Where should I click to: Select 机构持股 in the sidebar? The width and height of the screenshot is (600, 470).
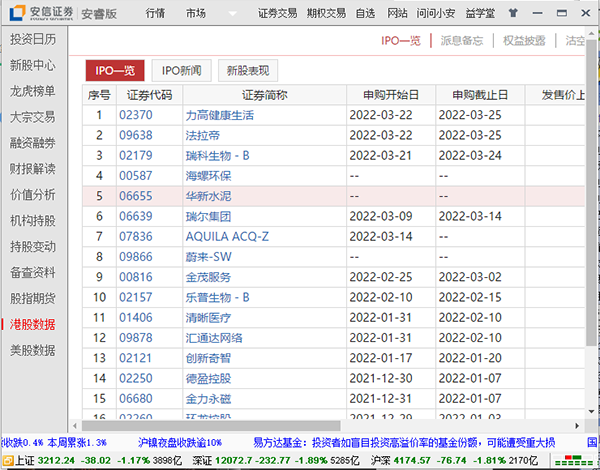[33, 221]
